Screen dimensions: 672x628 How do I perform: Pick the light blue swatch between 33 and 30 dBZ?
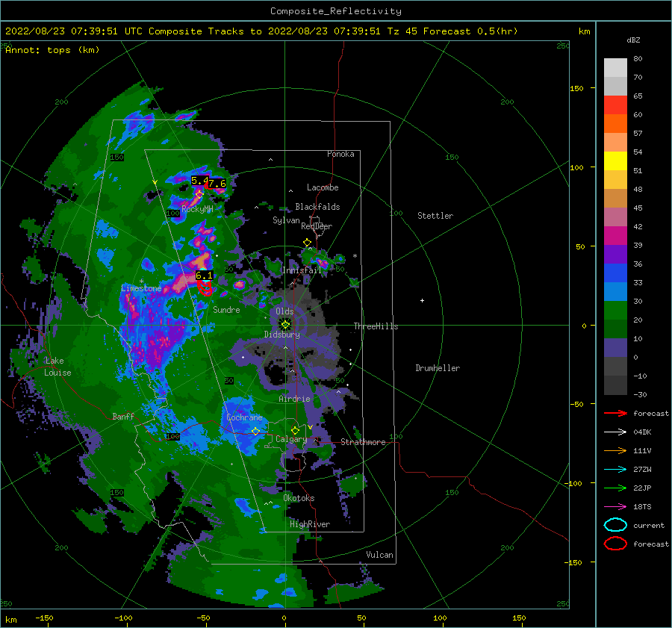point(615,292)
